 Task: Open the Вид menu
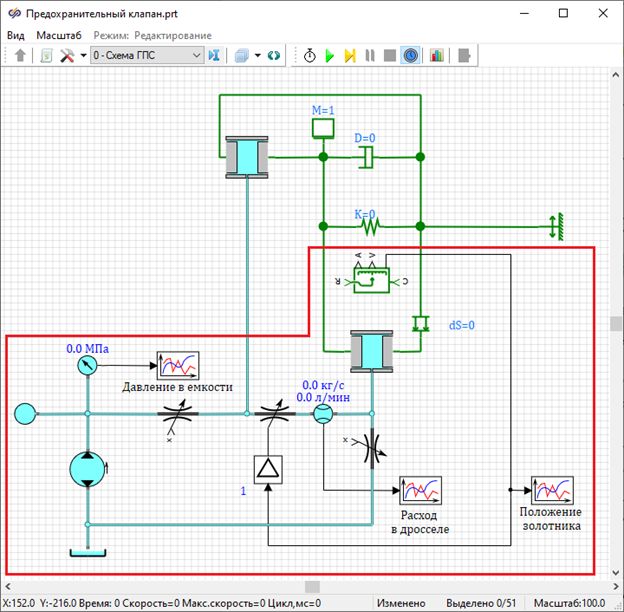pos(16,35)
